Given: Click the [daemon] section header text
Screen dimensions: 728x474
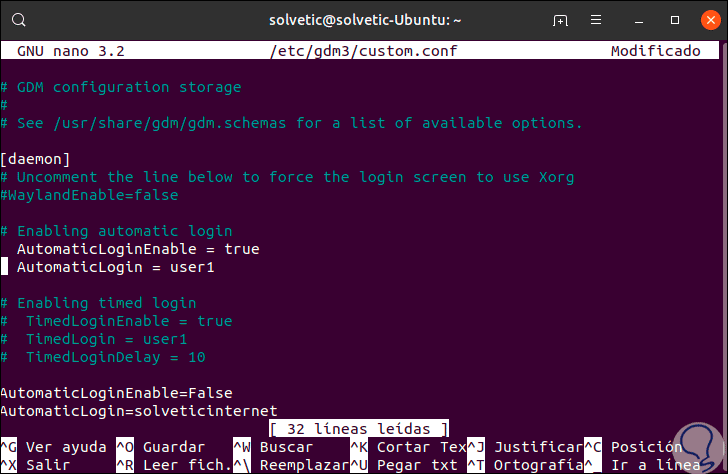Looking at the screenshot, I should pos(35,159).
